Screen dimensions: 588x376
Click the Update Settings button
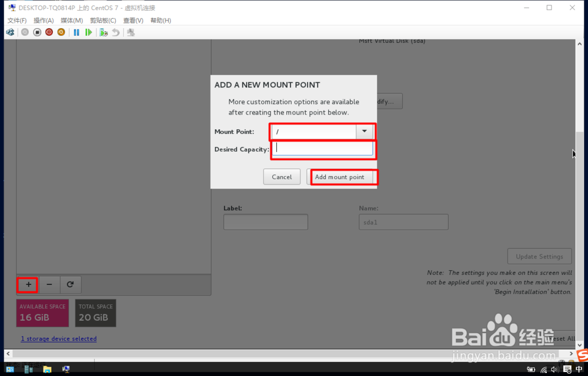(539, 257)
